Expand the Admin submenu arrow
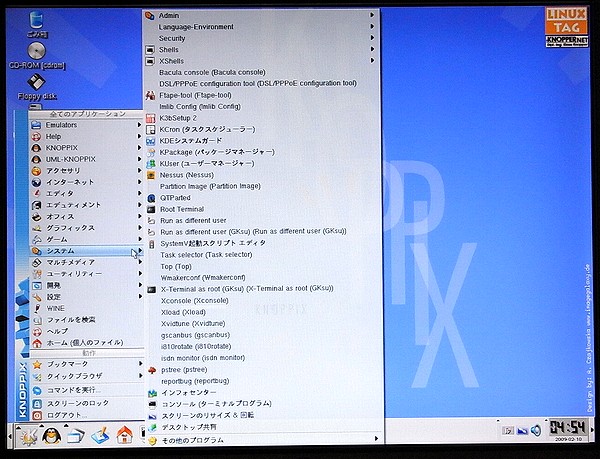Image resolution: width=600 pixels, height=459 pixels. pos(372,15)
